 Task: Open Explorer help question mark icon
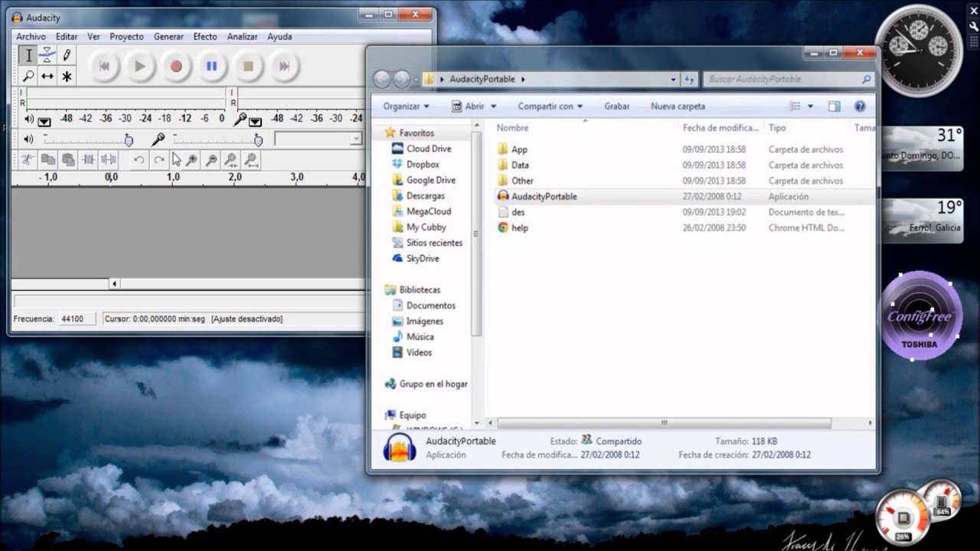click(x=860, y=106)
